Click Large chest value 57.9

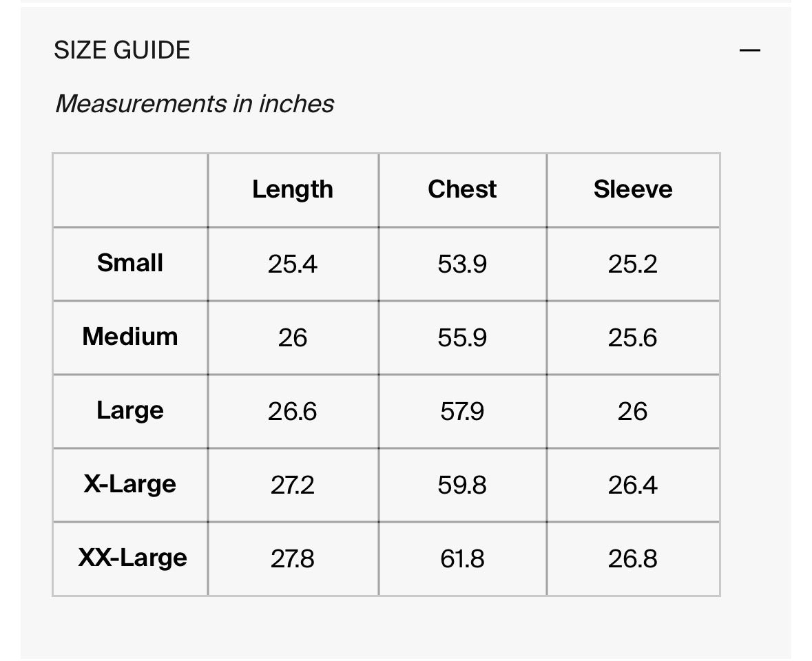(462, 412)
